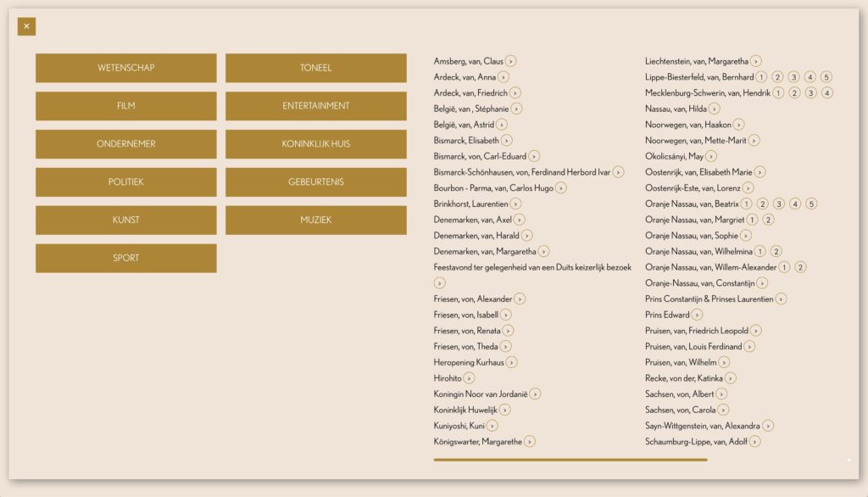Open arrow icon next to Okolicsányi, May
The width and height of the screenshot is (868, 497).
coord(711,156)
